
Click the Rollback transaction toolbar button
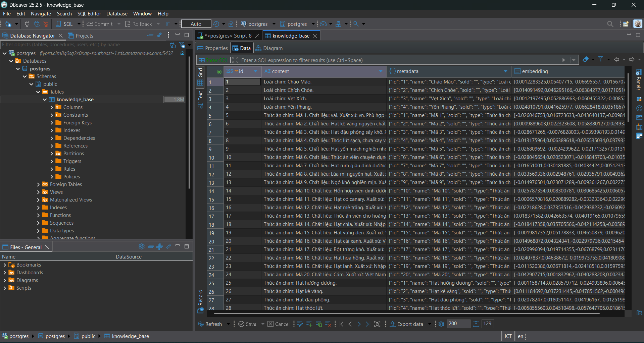coord(138,24)
